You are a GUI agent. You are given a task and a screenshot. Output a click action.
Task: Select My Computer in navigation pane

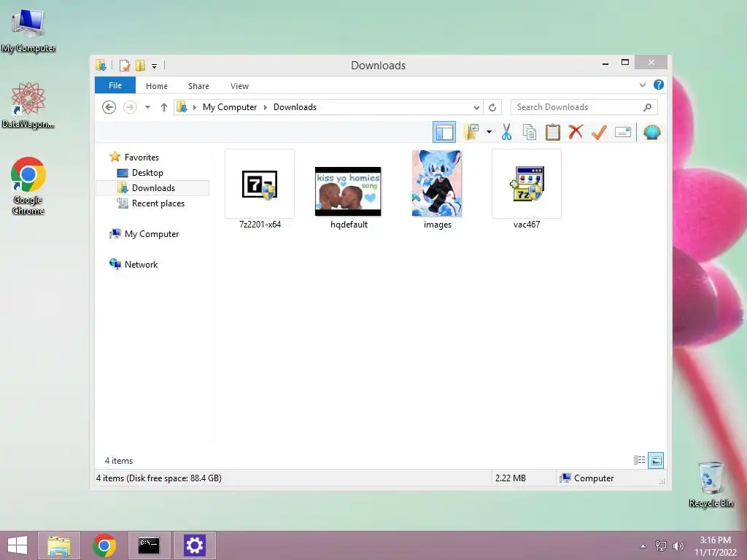coord(152,234)
